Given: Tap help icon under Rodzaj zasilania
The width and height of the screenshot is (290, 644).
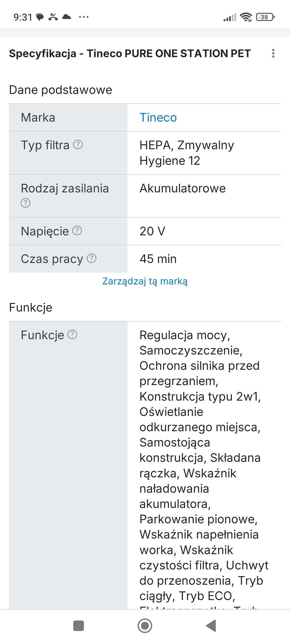Looking at the screenshot, I should [x=26, y=203].
